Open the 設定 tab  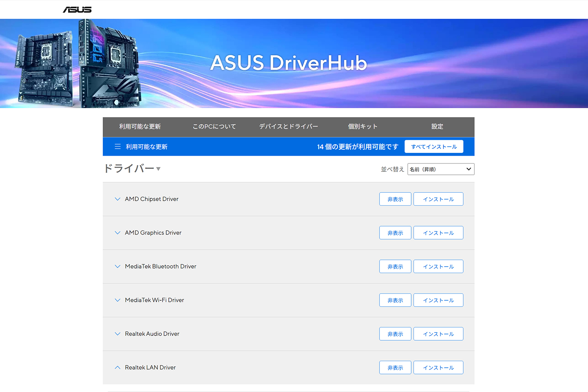437,127
